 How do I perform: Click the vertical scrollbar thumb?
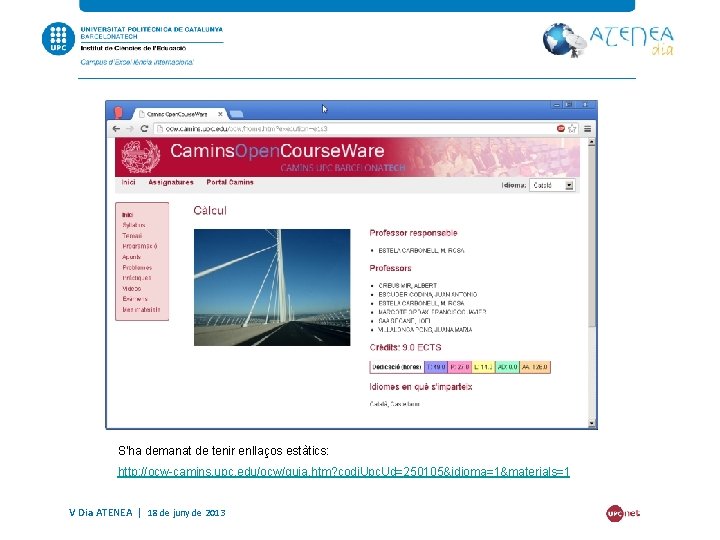coord(591,236)
